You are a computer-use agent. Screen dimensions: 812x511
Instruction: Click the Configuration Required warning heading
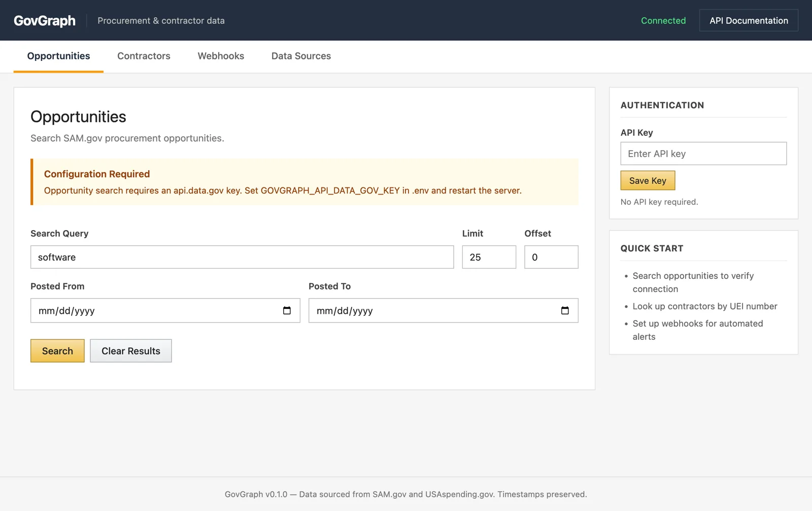pyautogui.click(x=97, y=174)
